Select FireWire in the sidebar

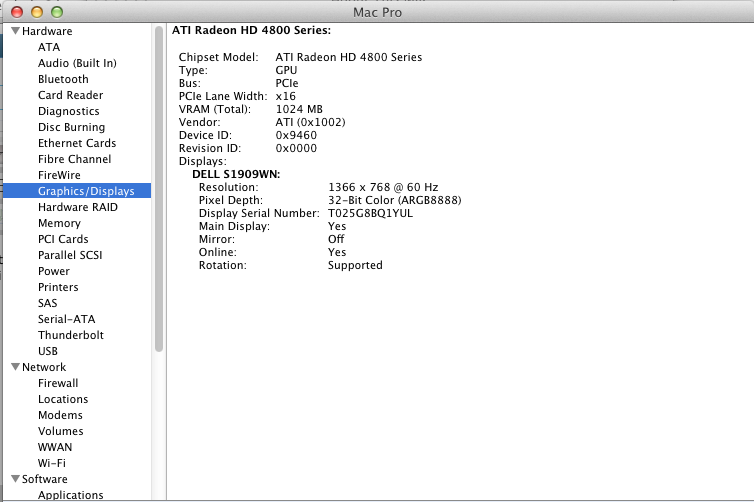pos(59,175)
